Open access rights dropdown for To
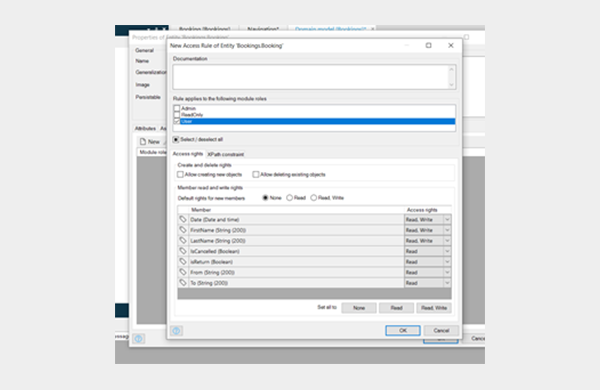This screenshot has height=390, width=600. (447, 283)
